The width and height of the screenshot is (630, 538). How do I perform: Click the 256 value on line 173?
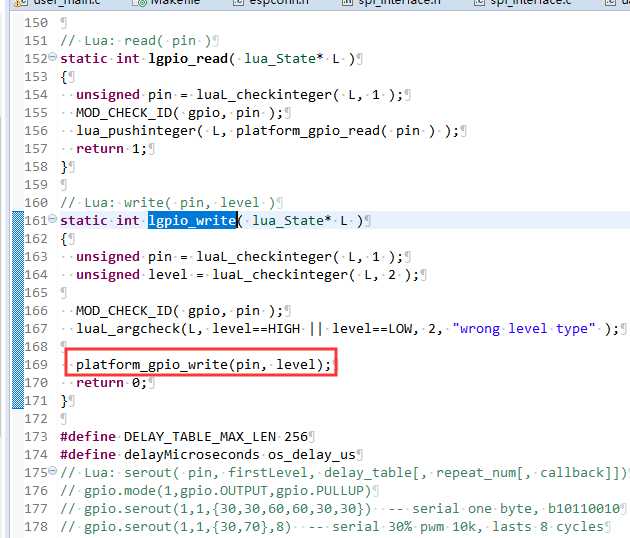point(296,437)
